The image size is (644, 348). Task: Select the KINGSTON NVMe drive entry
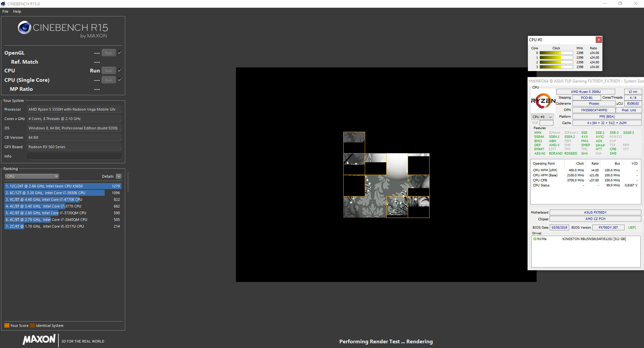(x=586, y=239)
